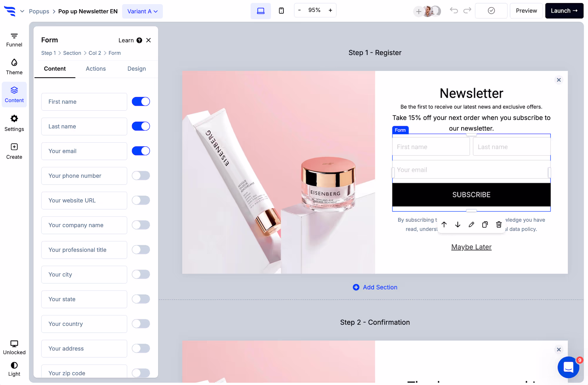Select the Step 1 - Register title
The width and height of the screenshot is (588, 385).
pos(375,53)
